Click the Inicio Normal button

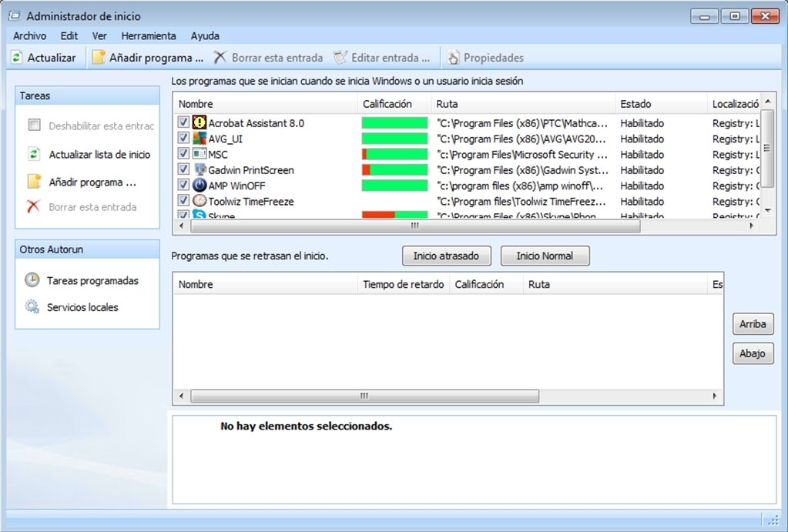[x=545, y=256]
